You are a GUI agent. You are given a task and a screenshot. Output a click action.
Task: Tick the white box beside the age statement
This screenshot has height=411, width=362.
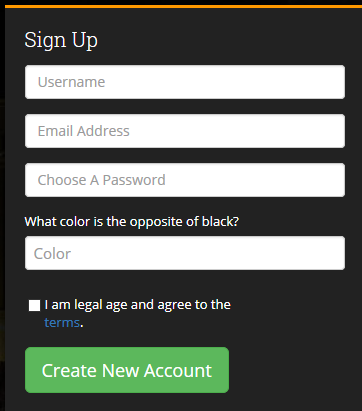[34, 305]
